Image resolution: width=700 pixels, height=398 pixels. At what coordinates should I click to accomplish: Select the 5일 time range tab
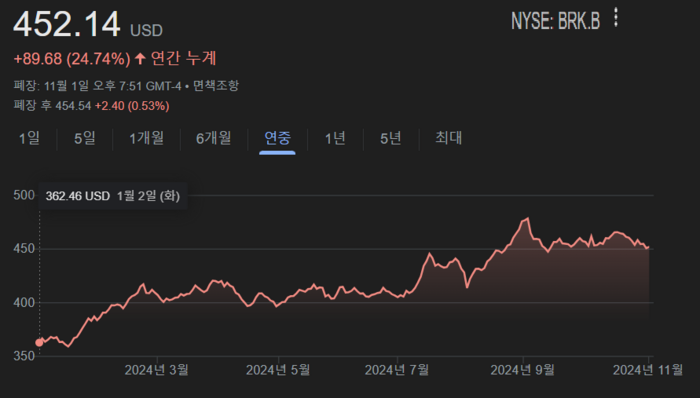(x=85, y=138)
